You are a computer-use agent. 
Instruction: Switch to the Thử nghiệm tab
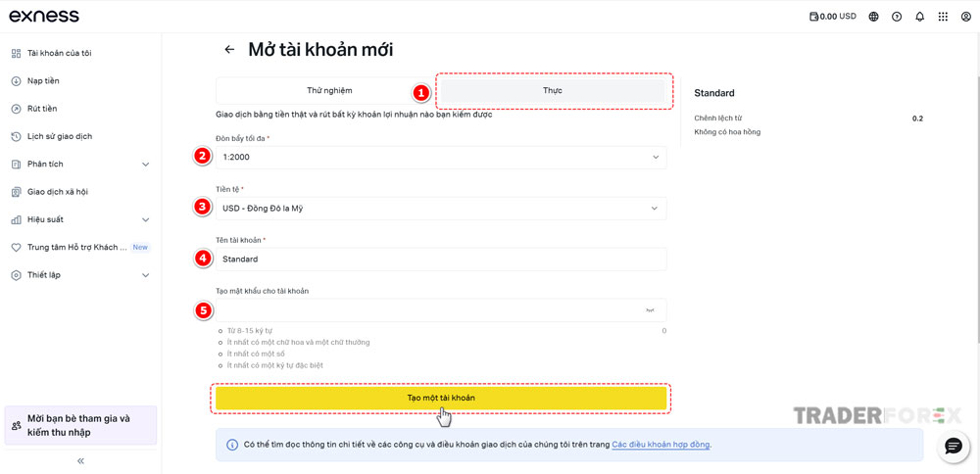(329, 90)
